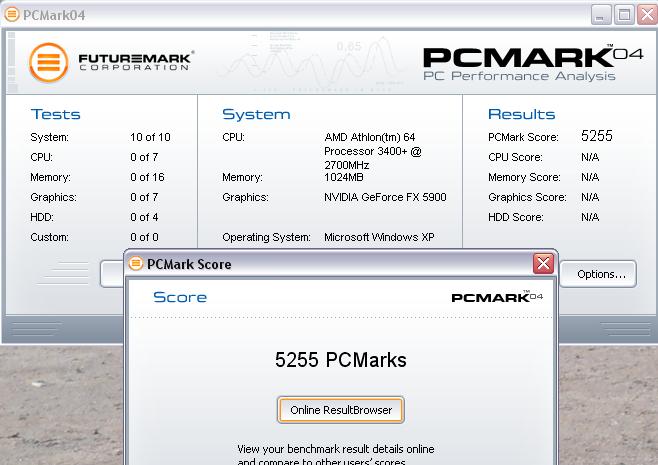Click the Tests heading
The height and width of the screenshot is (465, 658).
[55, 114]
